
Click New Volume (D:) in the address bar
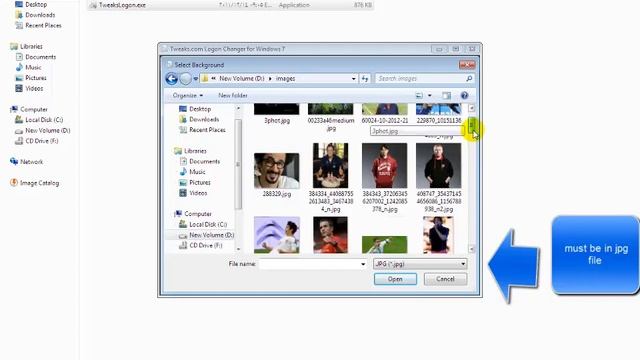click(242, 78)
